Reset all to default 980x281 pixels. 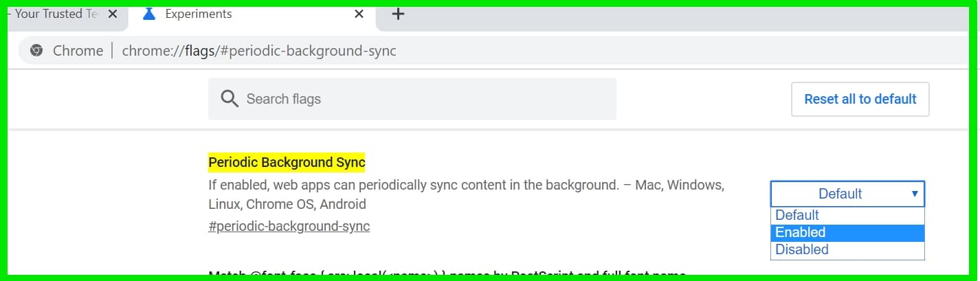tap(860, 99)
